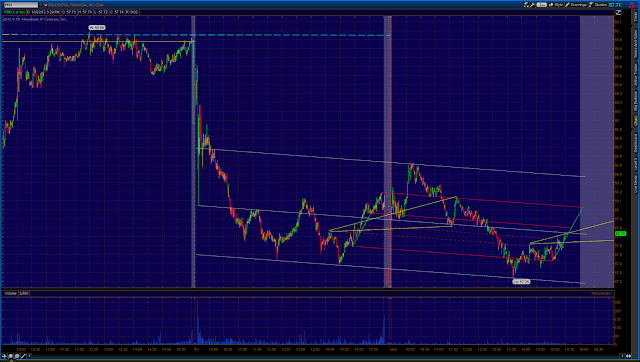Screen dimensions: 640x362
Task: Click the Volume study label
Action: point(9,293)
